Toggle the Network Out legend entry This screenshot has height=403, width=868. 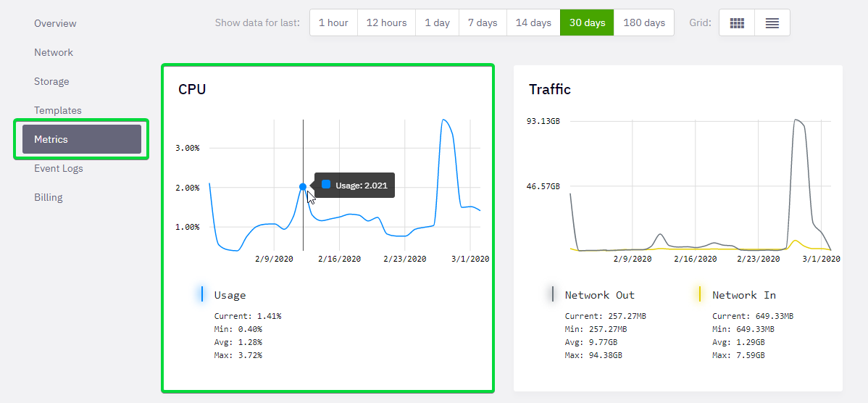coord(599,295)
